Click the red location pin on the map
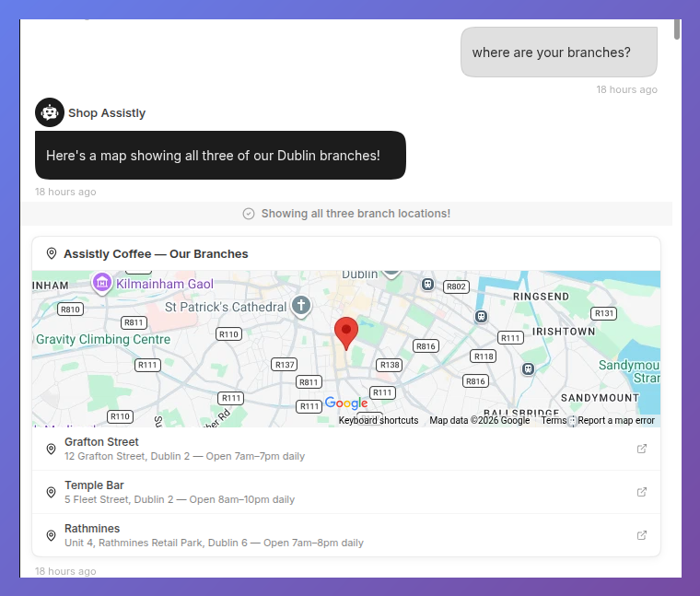This screenshot has width=700, height=596. coord(346,333)
